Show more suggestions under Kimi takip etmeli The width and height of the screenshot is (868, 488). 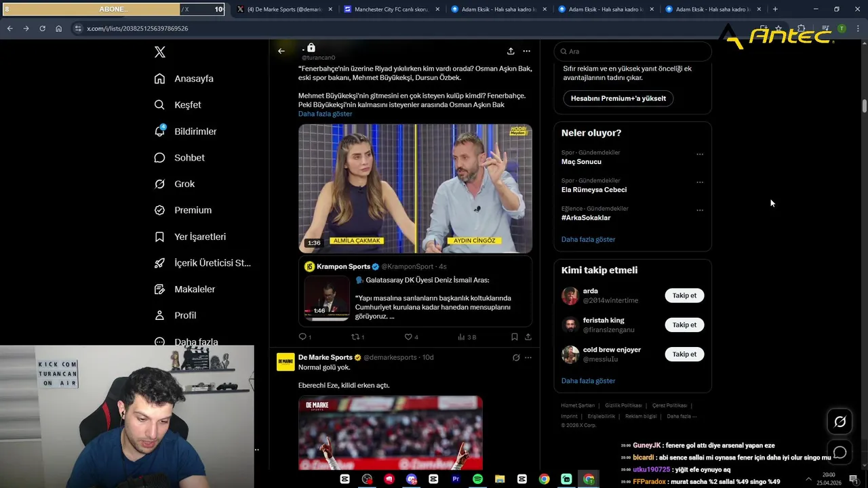pos(588,381)
